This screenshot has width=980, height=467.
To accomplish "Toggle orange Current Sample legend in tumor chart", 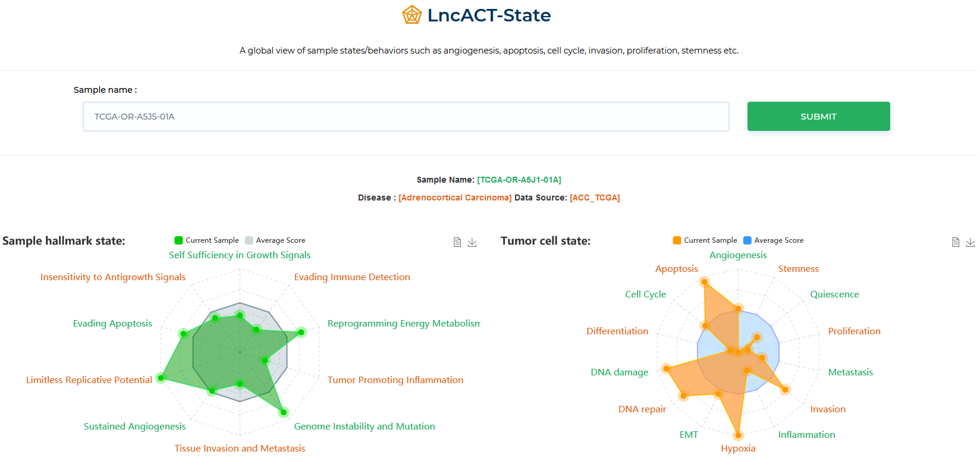I will coord(677,240).
